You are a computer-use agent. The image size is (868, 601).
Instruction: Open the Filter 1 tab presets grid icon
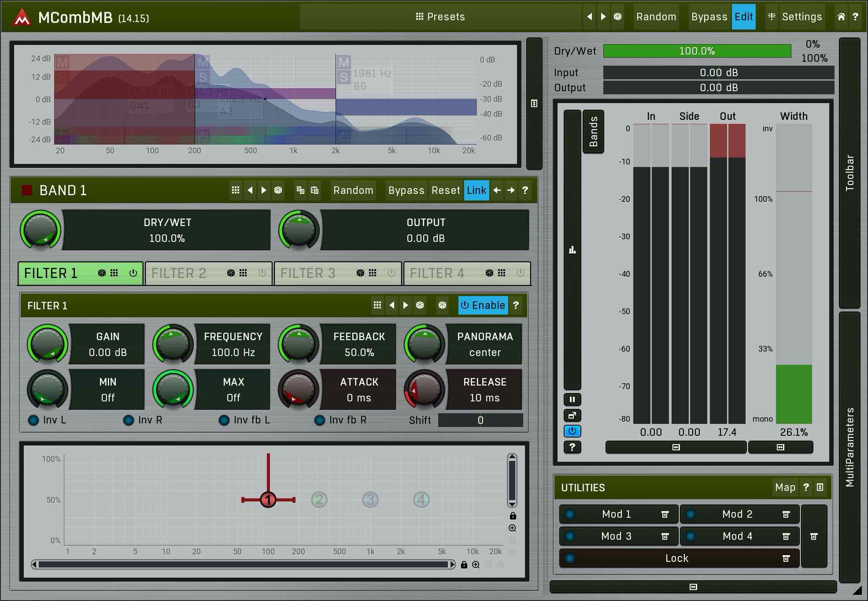click(x=114, y=273)
